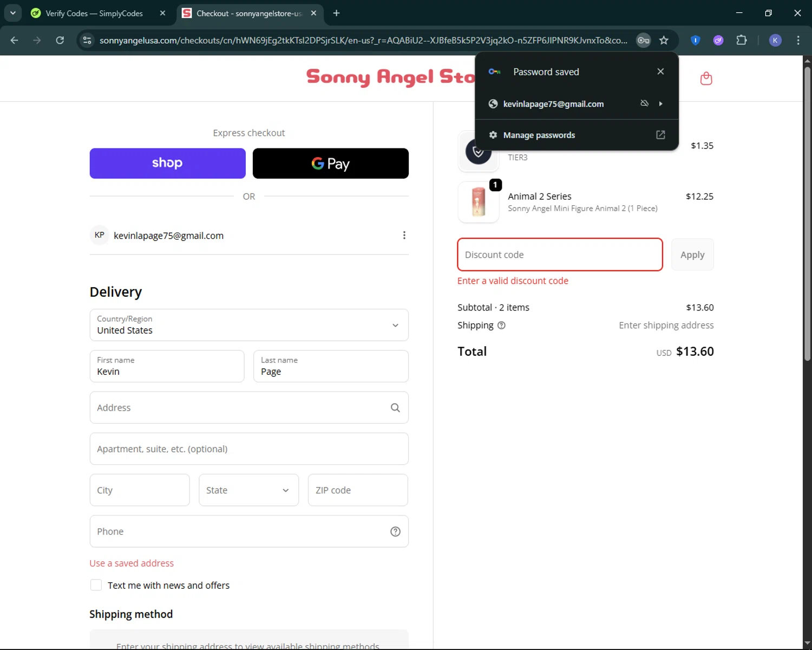The width and height of the screenshot is (812, 650).
Task: Reload the checkout page
Action: click(x=60, y=40)
